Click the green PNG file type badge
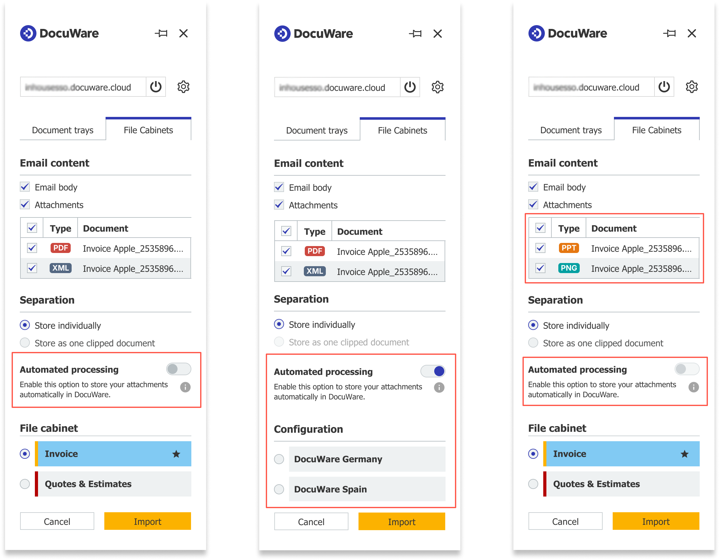Screen dimensions: 728x560 (x=568, y=268)
